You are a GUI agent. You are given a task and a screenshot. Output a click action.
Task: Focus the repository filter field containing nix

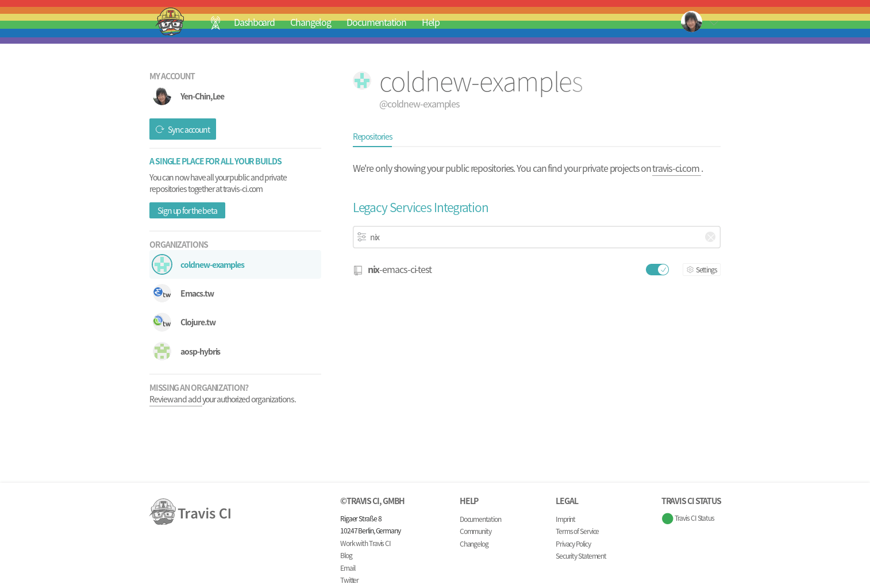534,237
